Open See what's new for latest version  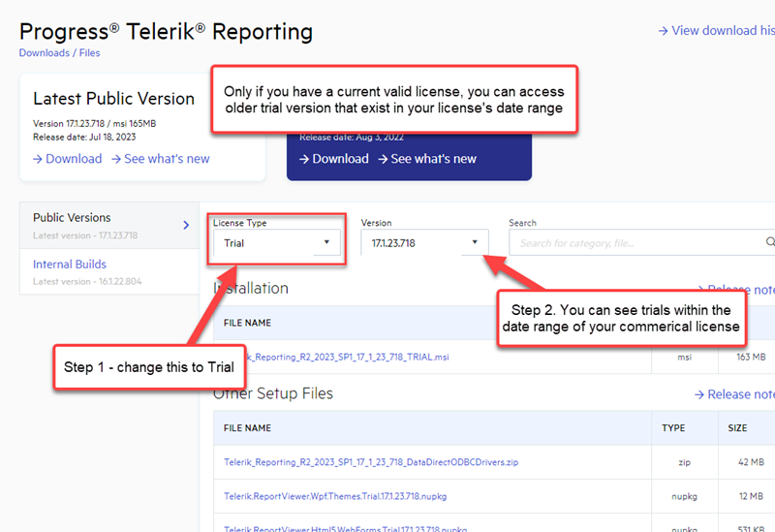(x=160, y=159)
